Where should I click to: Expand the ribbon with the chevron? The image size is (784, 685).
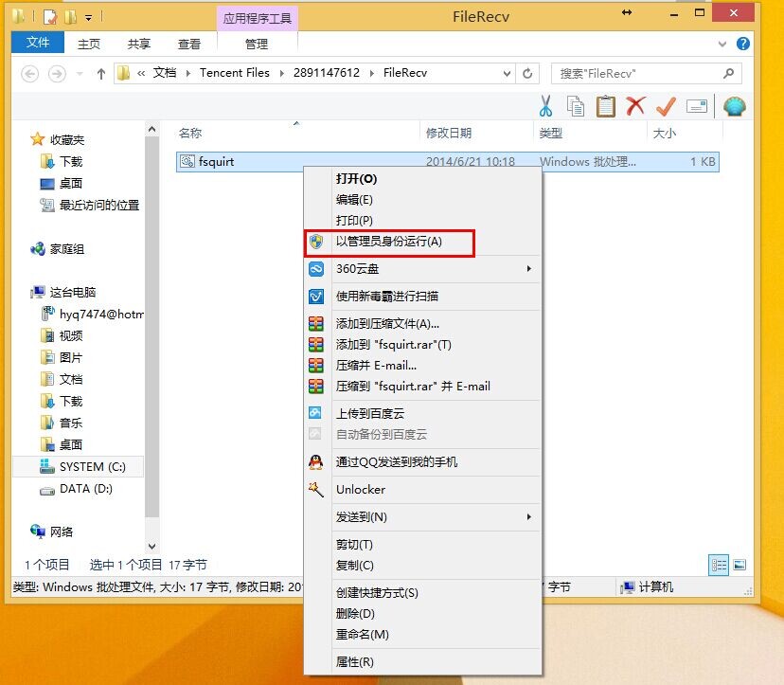pyautogui.click(x=722, y=44)
